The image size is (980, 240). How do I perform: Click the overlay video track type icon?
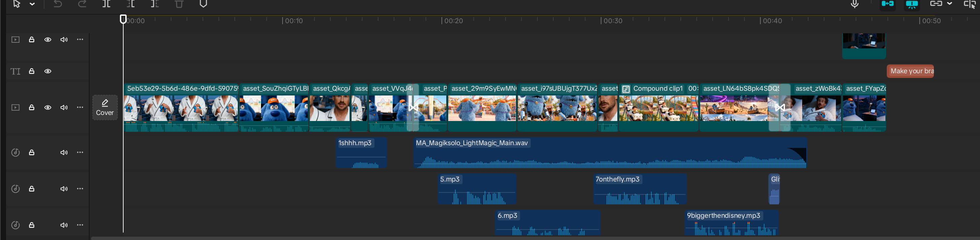tap(15, 39)
